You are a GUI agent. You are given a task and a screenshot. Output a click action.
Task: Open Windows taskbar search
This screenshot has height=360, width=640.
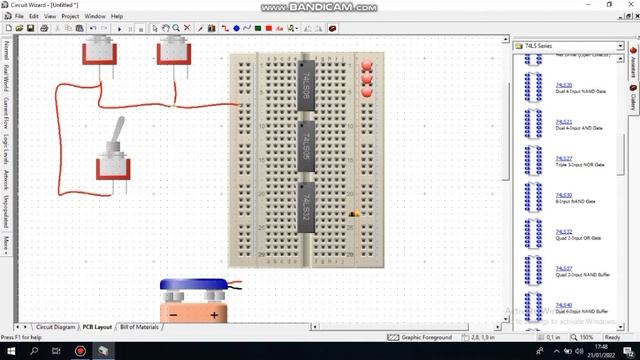click(34, 351)
